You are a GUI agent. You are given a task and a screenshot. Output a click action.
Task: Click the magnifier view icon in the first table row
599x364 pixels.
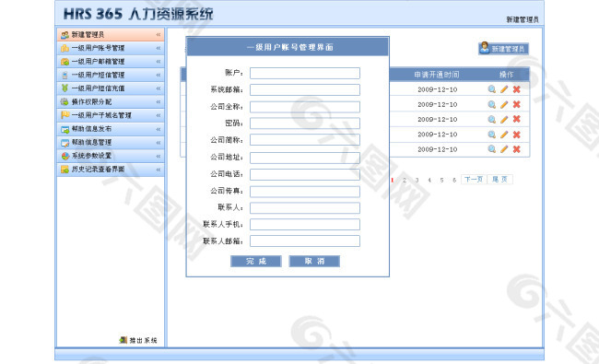tap(492, 89)
